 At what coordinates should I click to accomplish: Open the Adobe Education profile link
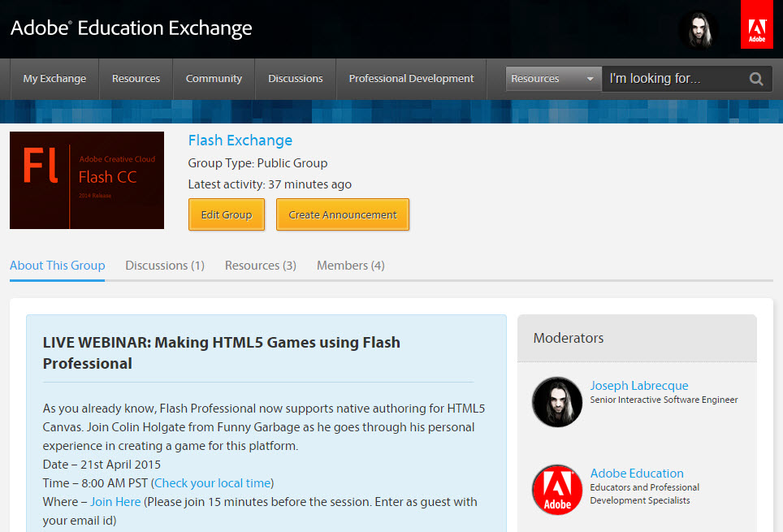point(637,473)
